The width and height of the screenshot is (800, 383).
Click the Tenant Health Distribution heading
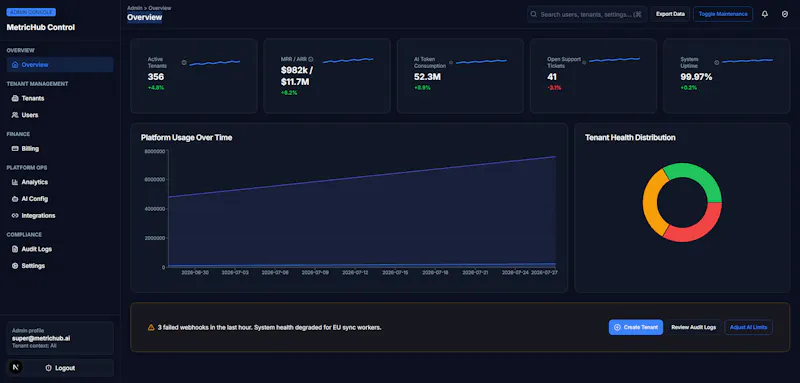tap(630, 138)
